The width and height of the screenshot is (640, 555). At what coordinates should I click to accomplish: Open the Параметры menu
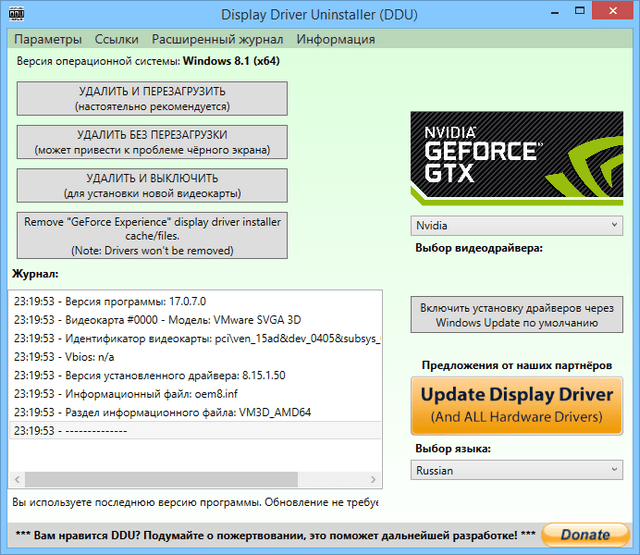point(49,39)
